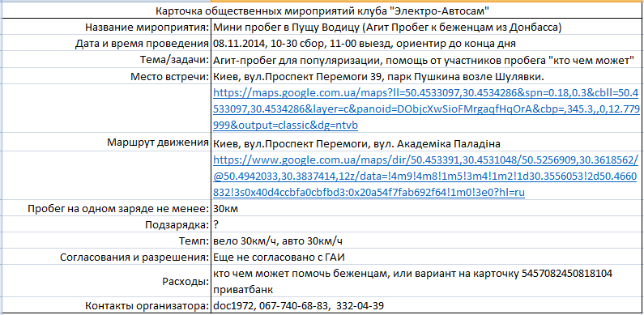Select the "Название мироприятия:" label cell
The width and height of the screenshot is (644, 315).
(x=106, y=28)
